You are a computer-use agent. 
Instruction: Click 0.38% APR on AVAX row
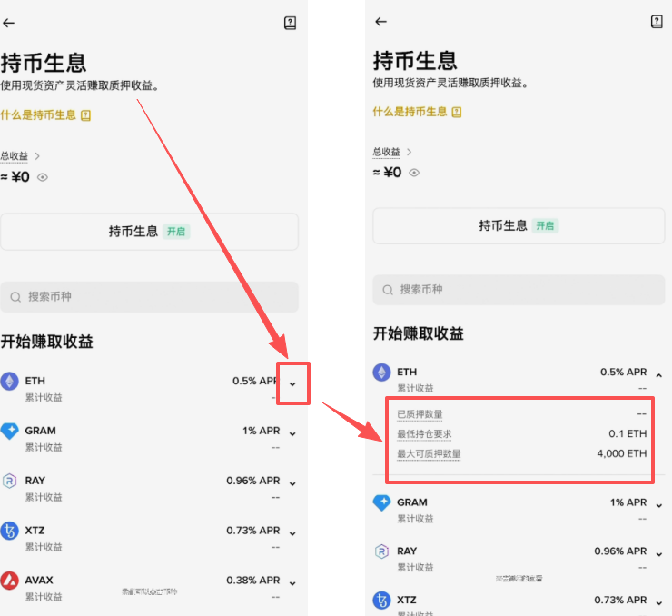tap(252, 580)
